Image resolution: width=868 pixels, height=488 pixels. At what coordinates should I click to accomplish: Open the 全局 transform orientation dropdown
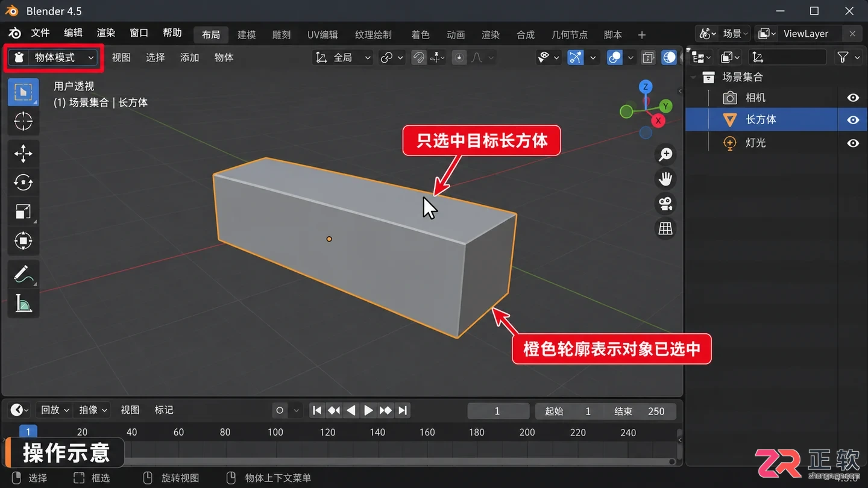click(344, 57)
